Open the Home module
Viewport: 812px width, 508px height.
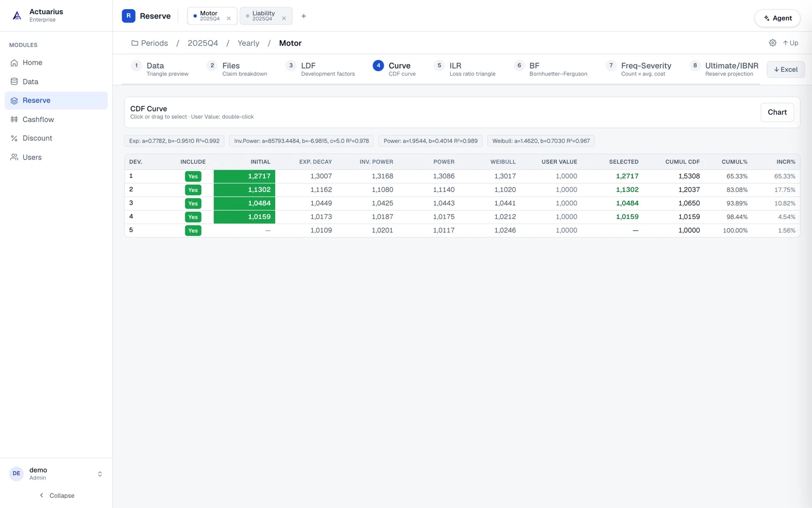click(56, 62)
